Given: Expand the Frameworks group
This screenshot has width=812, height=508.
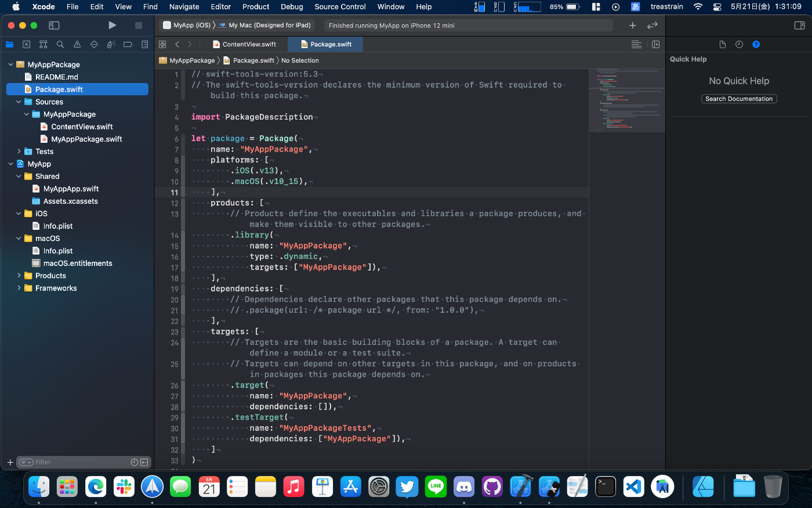Looking at the screenshot, I should [19, 288].
